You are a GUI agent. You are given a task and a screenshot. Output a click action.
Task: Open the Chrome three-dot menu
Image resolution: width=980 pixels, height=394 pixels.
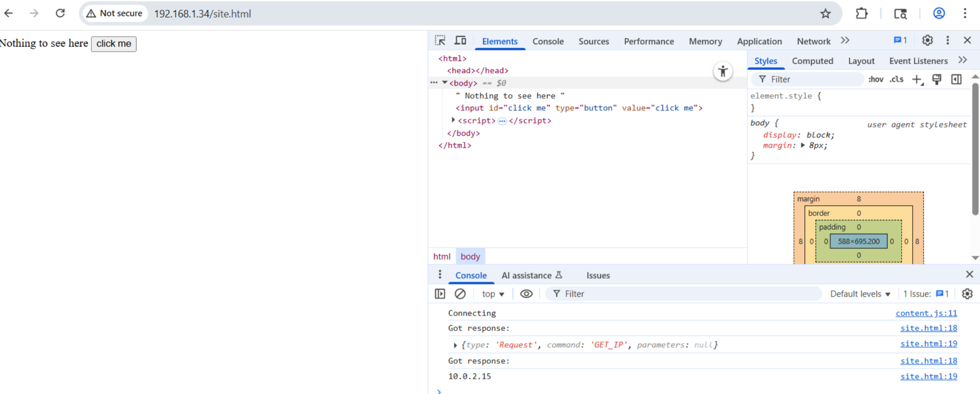(965, 13)
